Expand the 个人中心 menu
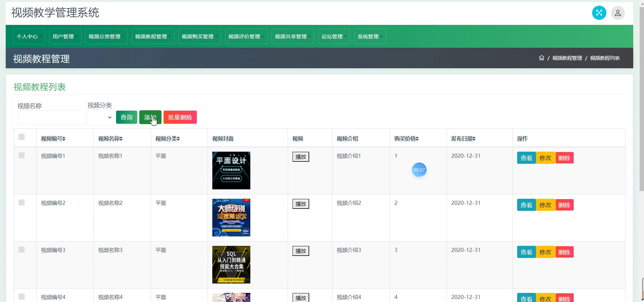Image resolution: width=644 pixels, height=302 pixels. coord(29,36)
